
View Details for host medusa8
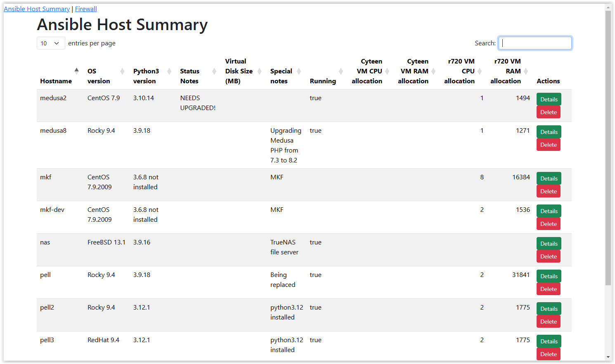pos(549,132)
